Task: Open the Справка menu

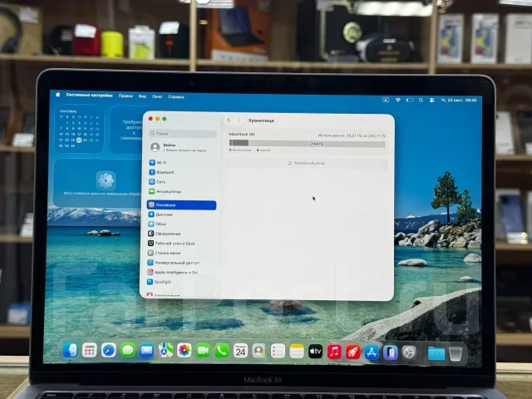Action: pyautogui.click(x=176, y=97)
